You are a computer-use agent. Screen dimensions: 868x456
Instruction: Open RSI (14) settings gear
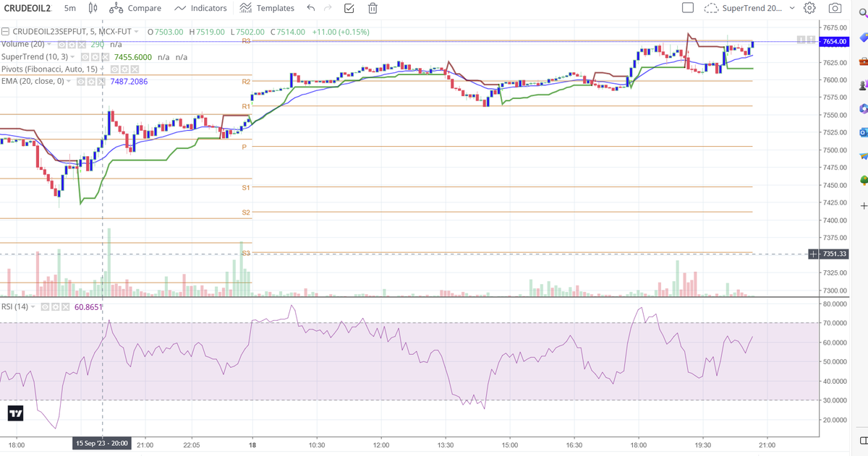coord(54,306)
